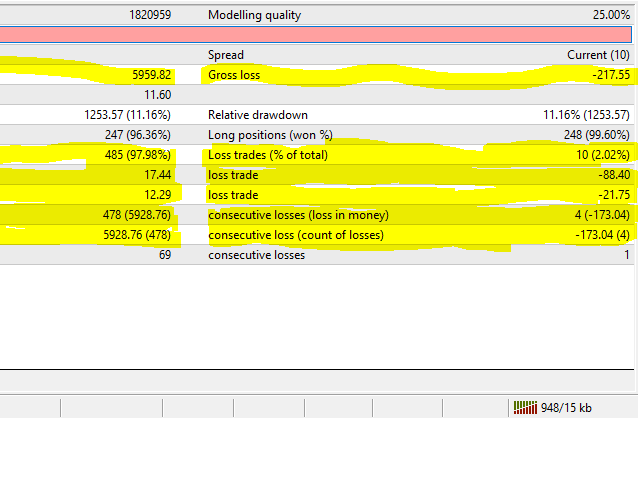640x480 pixels.
Task: Click the Relative drawdown label
Action: [x=258, y=115]
